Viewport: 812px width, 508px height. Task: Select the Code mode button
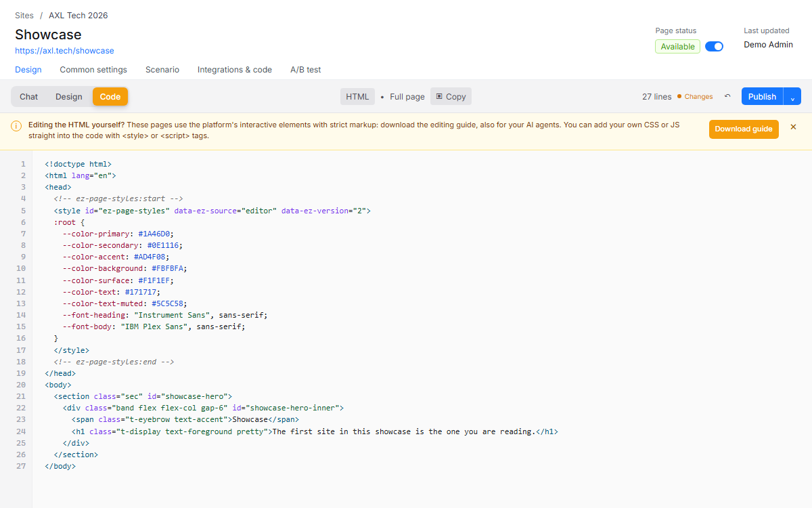pos(110,96)
